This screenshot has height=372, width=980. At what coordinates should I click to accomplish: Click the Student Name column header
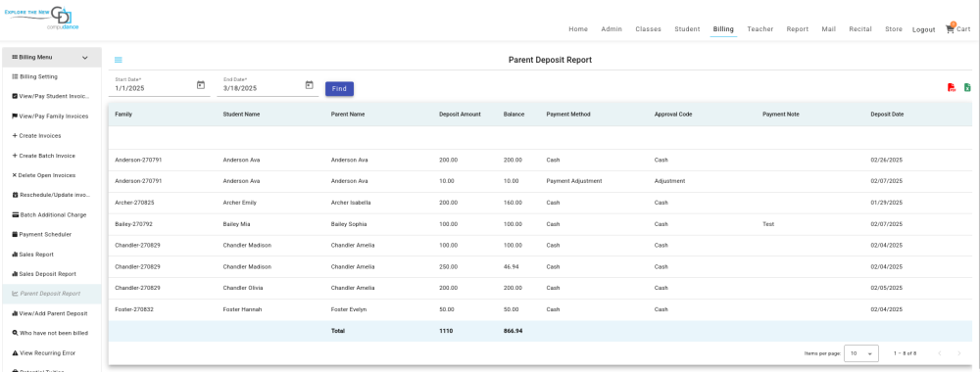click(241, 115)
